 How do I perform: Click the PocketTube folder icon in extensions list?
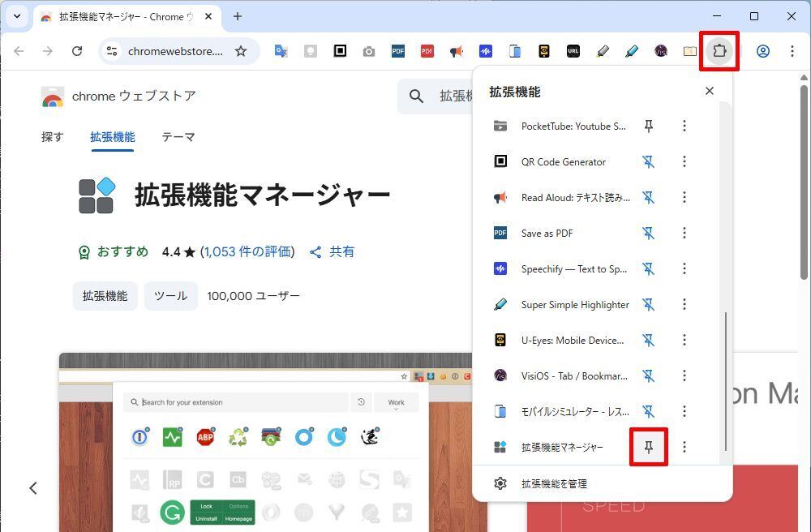[500, 126]
